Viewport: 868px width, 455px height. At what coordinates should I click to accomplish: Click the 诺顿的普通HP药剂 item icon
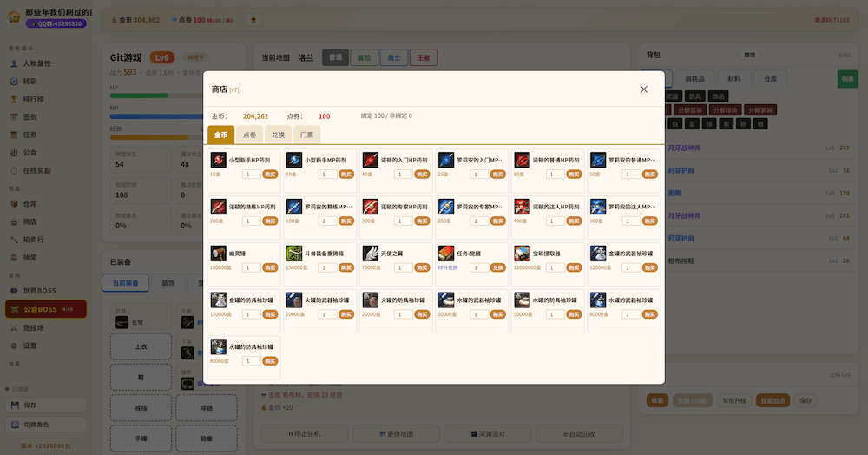(522, 160)
